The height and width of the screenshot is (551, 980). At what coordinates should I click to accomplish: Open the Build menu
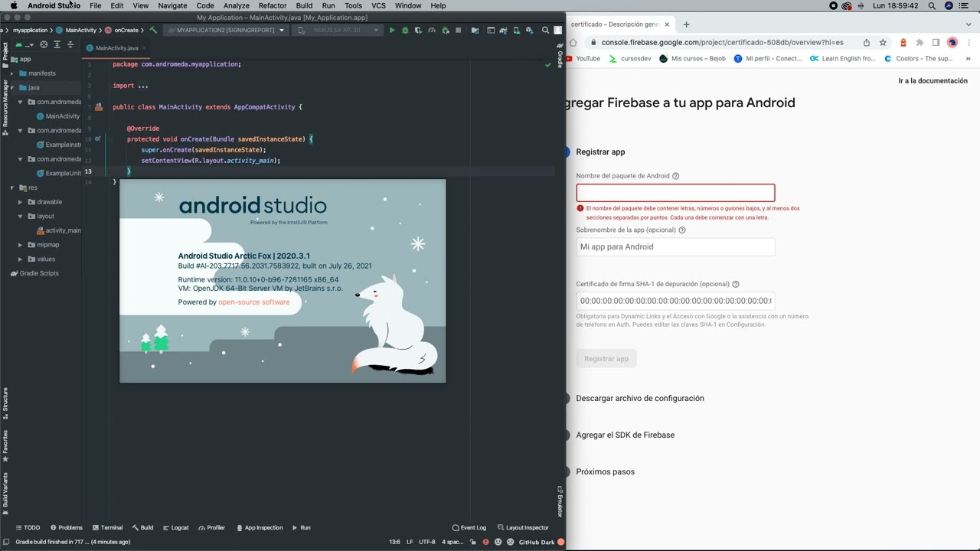click(304, 5)
